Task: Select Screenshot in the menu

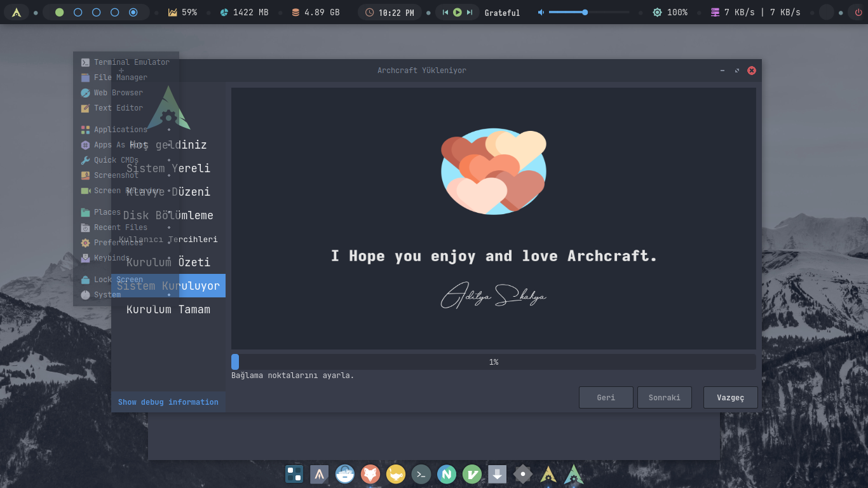Action: coord(126,175)
